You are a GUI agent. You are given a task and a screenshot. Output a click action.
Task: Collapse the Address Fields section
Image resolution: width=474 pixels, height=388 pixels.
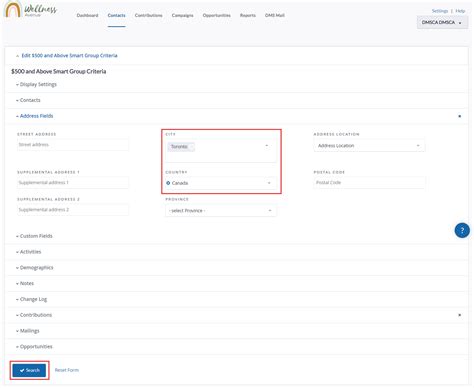(x=36, y=116)
